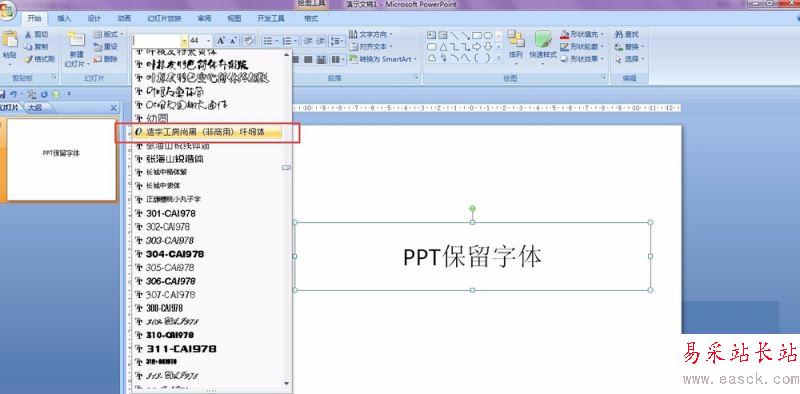Click the font list scroll-down arrow

[286, 383]
